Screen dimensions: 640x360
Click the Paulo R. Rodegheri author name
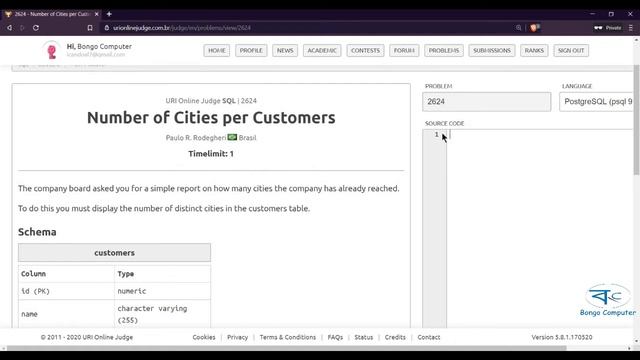[x=196, y=138]
